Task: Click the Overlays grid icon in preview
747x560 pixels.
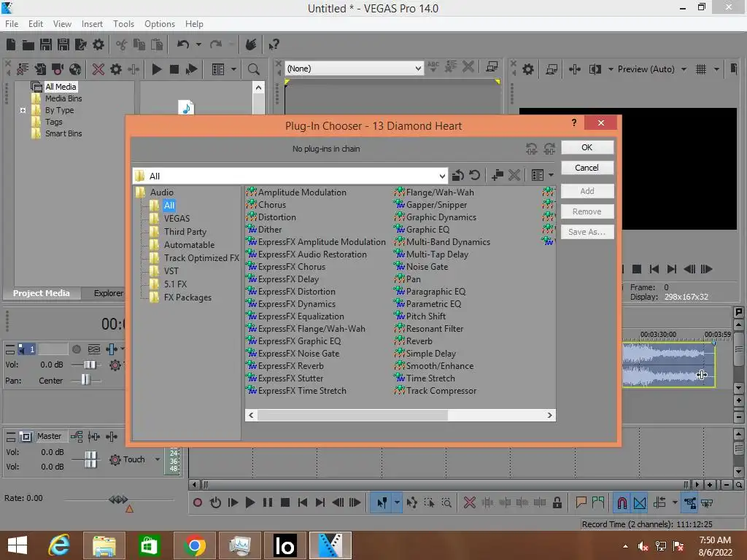Action: coord(701,69)
